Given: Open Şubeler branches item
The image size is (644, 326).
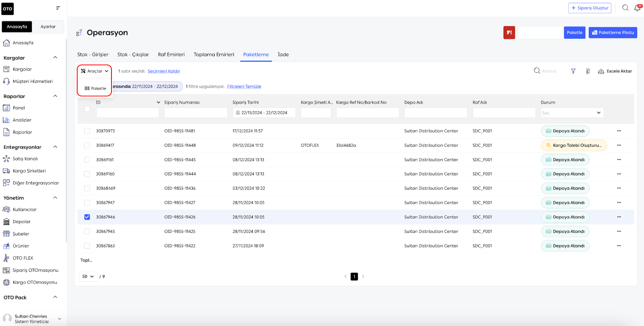Looking at the screenshot, I should [x=16, y=233].
